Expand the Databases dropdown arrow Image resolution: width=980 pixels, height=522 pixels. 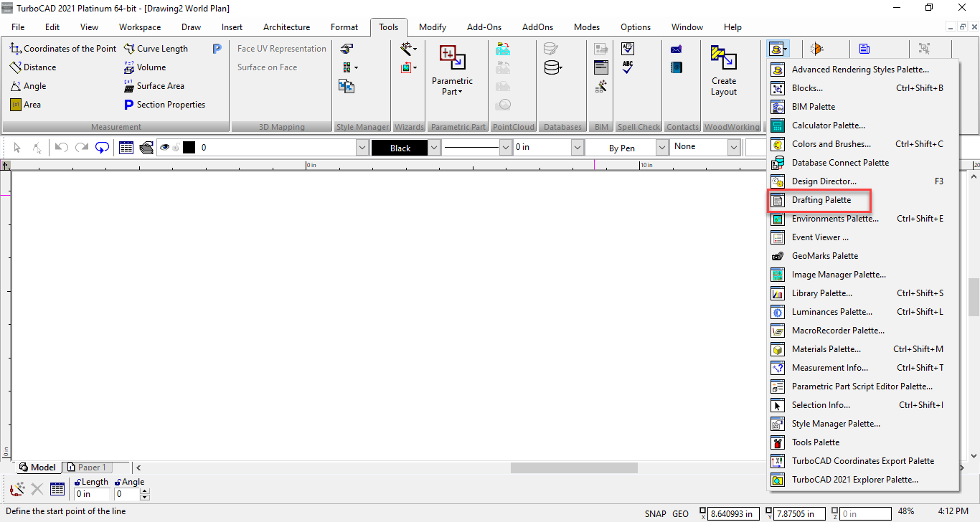coord(560,67)
